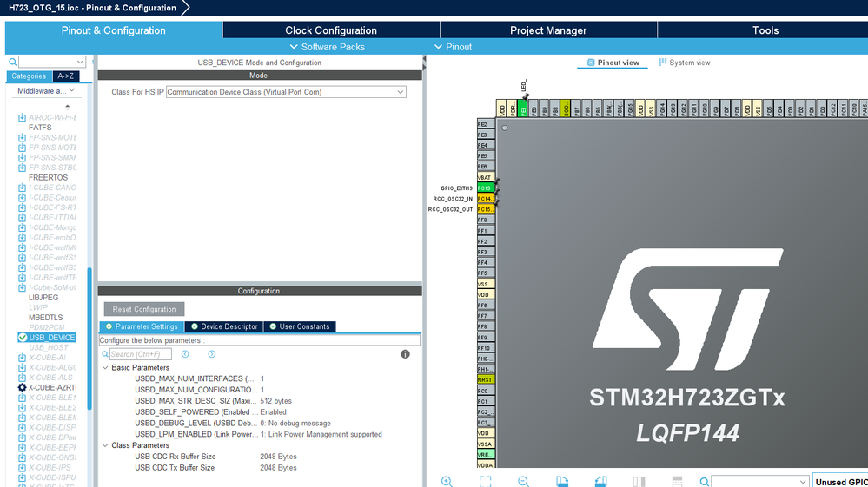Click the categories list scrollbar
The height and width of the screenshot is (487, 868).
[x=89, y=339]
